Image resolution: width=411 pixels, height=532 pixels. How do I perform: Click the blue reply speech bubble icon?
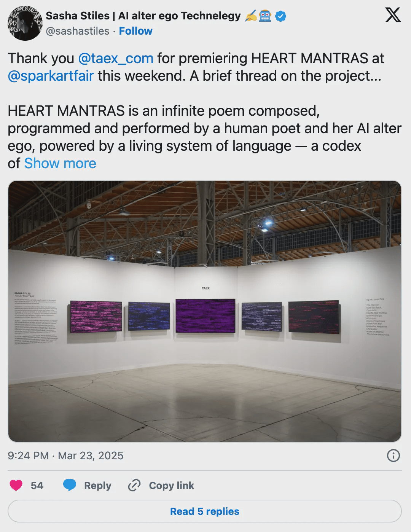(69, 485)
